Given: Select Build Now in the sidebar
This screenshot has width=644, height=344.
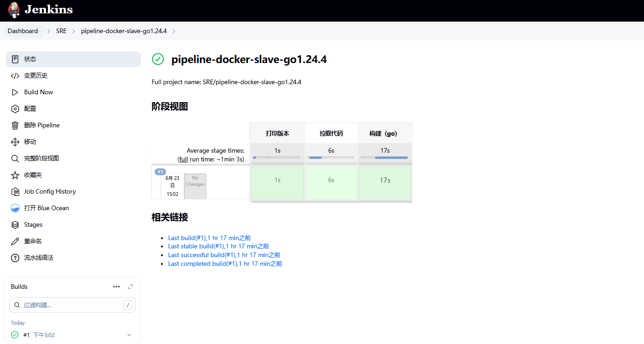Looking at the screenshot, I should coord(73,92).
